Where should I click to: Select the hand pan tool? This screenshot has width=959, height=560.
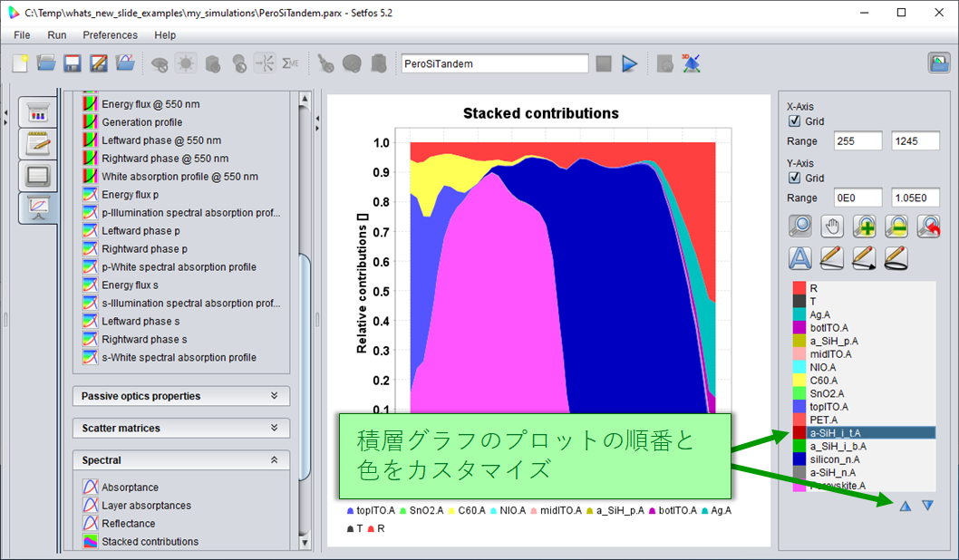click(832, 227)
